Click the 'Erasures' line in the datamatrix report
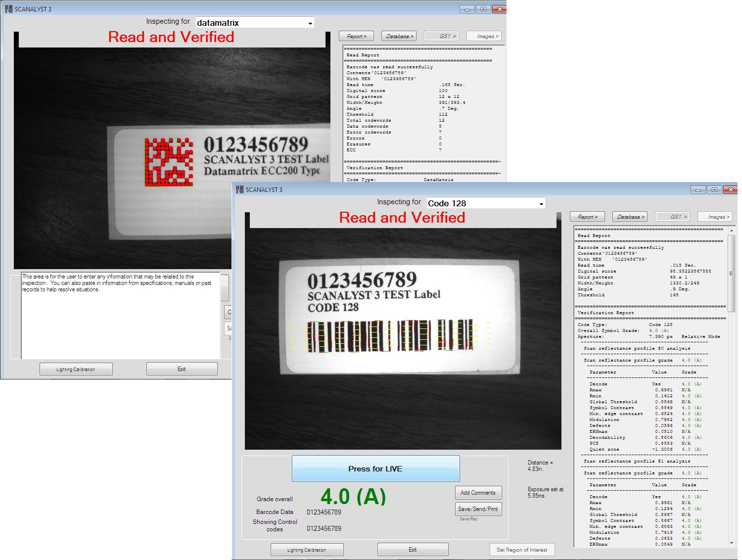 [394, 144]
